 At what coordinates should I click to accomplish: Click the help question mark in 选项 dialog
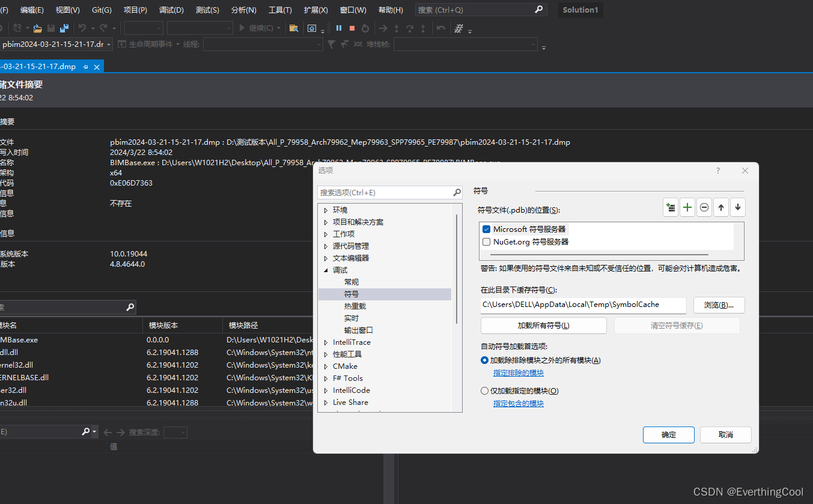click(717, 171)
